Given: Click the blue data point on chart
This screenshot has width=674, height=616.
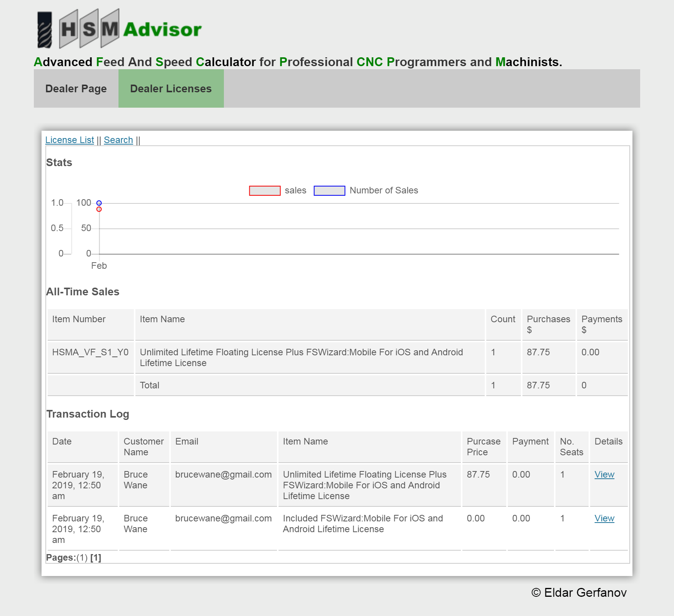Looking at the screenshot, I should point(99,203).
